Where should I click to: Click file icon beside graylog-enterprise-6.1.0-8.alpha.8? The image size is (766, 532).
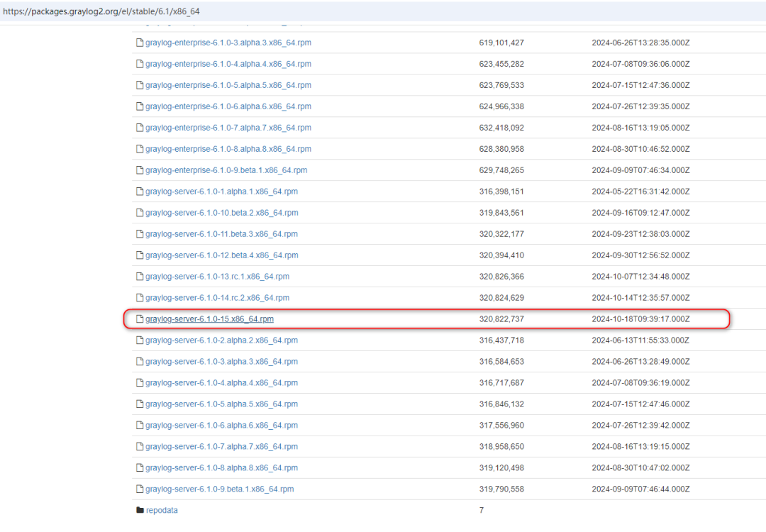tap(140, 149)
